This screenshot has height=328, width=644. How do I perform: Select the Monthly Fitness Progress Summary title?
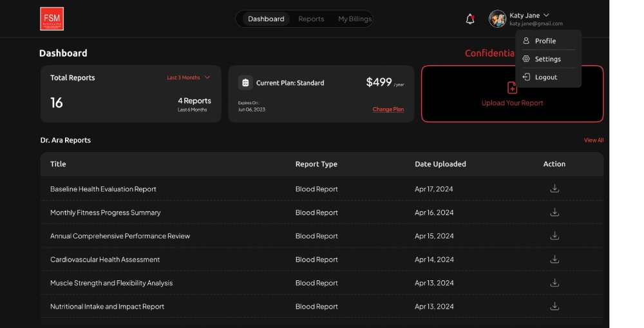pos(105,213)
